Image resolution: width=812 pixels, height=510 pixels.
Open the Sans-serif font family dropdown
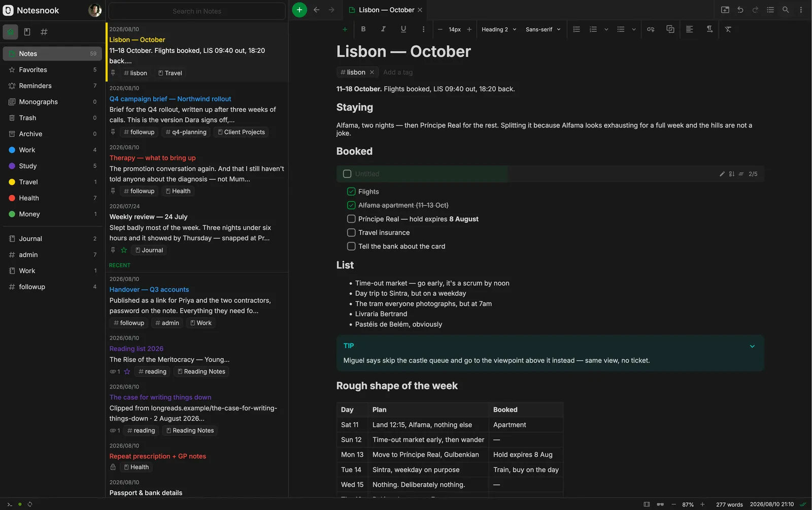pyautogui.click(x=543, y=29)
